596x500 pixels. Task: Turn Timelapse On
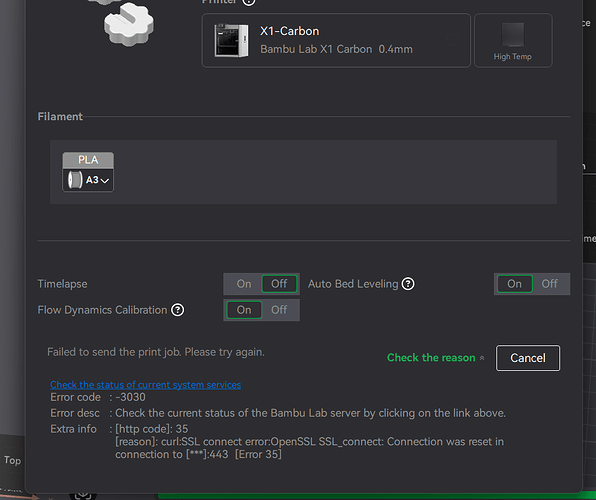[x=244, y=284]
